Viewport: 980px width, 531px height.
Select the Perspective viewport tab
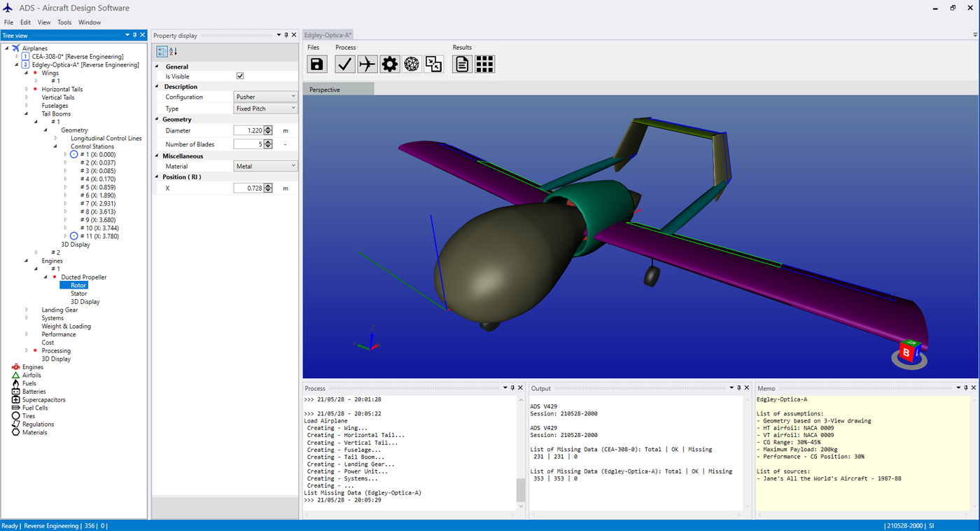coord(338,90)
